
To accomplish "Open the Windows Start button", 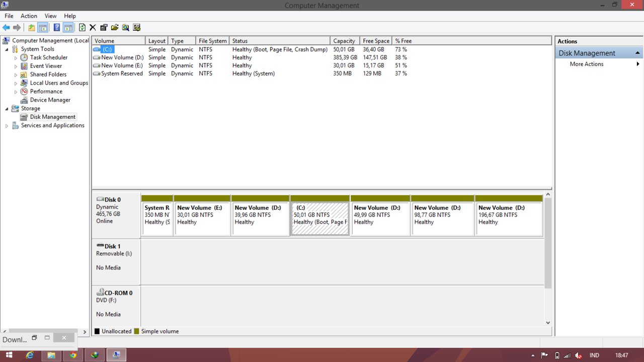I will (x=9, y=355).
